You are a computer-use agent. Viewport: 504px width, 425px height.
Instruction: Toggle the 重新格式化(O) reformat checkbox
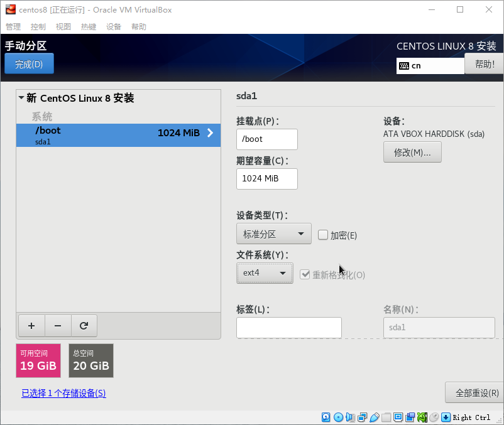pos(305,274)
